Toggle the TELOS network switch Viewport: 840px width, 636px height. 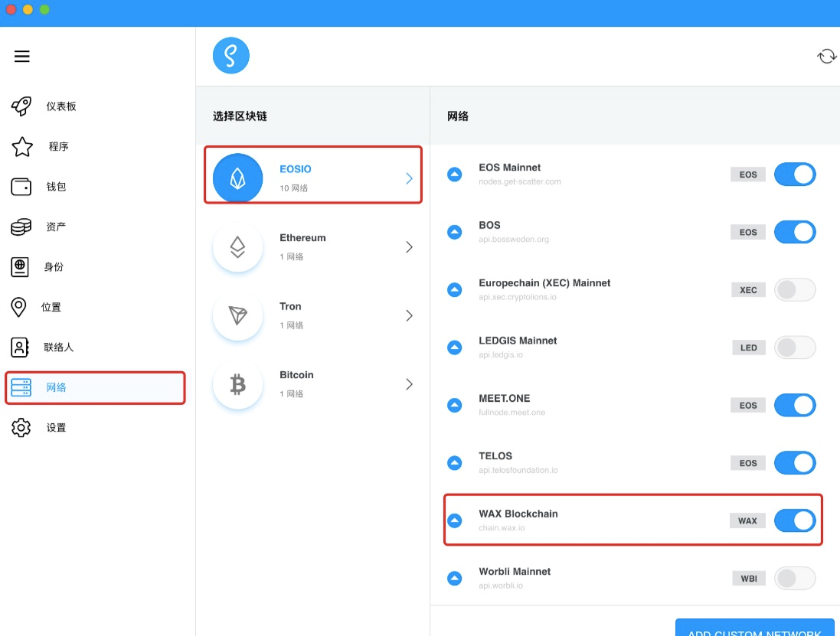[795, 462]
